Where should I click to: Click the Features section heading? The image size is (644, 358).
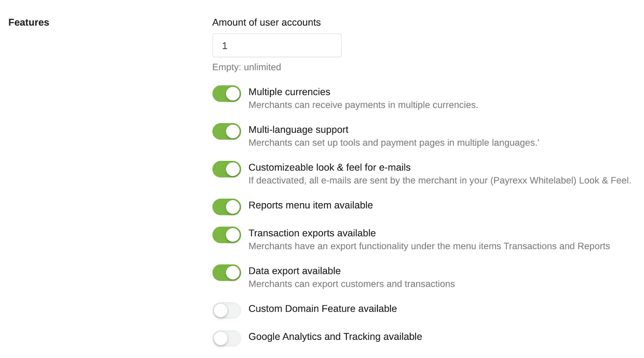[29, 23]
